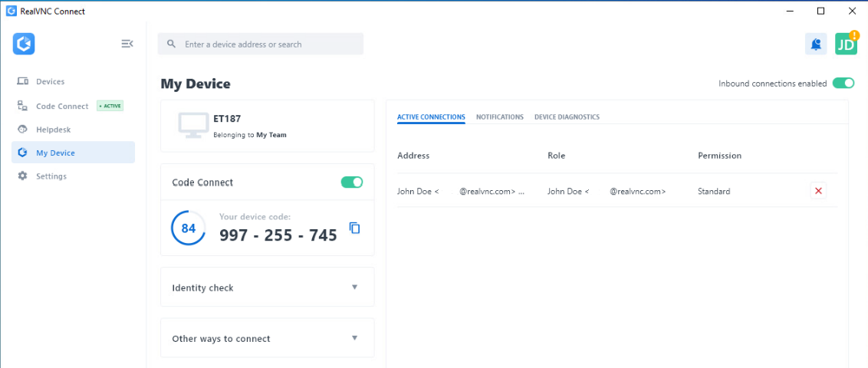Open Helpdesk from the sidebar

[x=53, y=130]
